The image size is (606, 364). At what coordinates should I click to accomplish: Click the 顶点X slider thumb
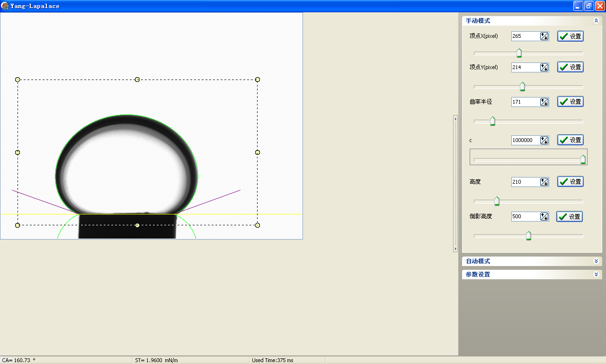519,53
